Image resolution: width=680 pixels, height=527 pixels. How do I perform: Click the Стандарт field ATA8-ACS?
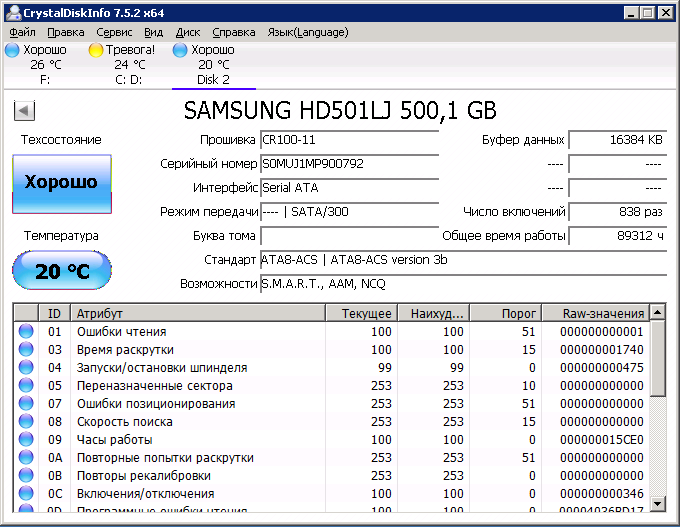point(464,260)
